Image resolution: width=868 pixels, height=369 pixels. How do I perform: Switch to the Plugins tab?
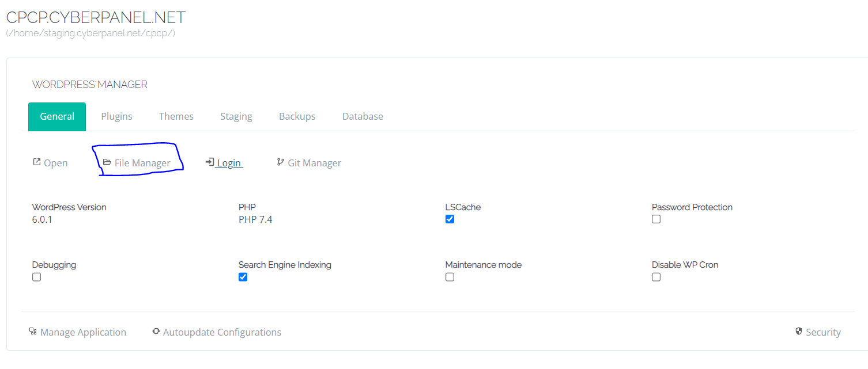[116, 116]
